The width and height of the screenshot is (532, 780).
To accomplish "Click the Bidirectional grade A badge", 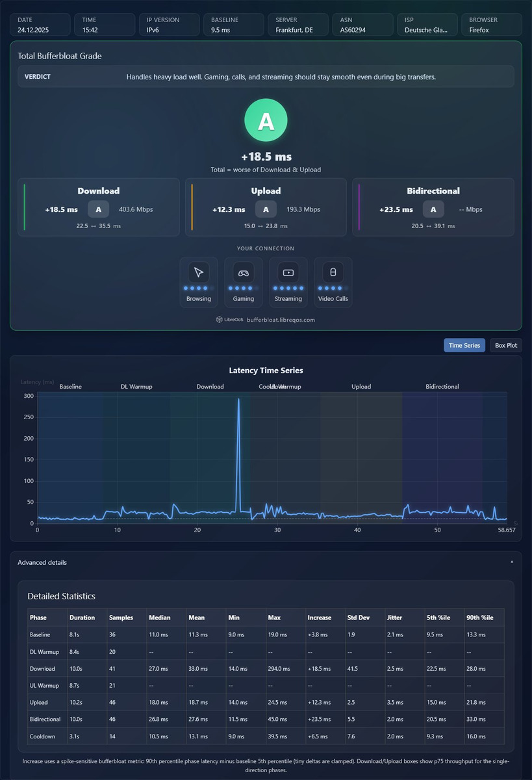I will tap(433, 209).
